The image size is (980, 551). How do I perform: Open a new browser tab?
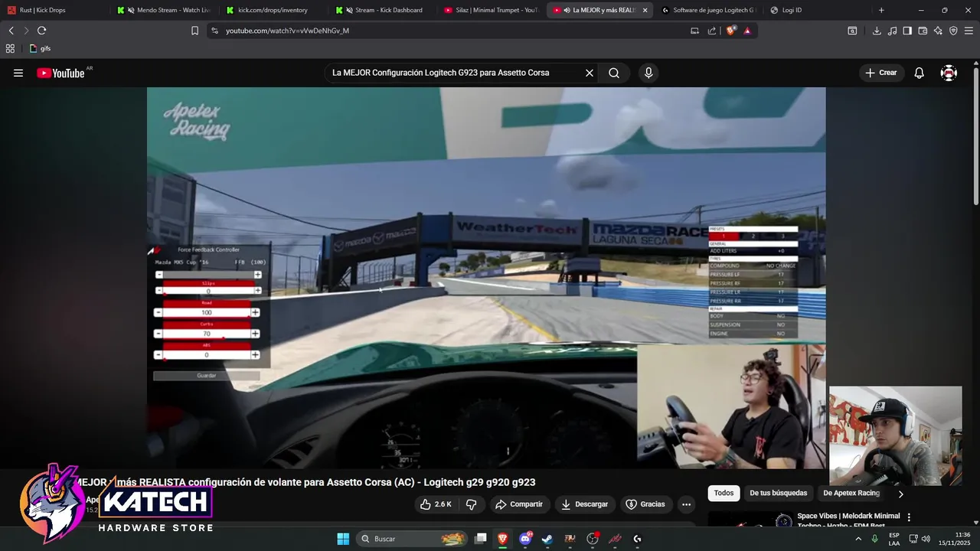point(881,10)
